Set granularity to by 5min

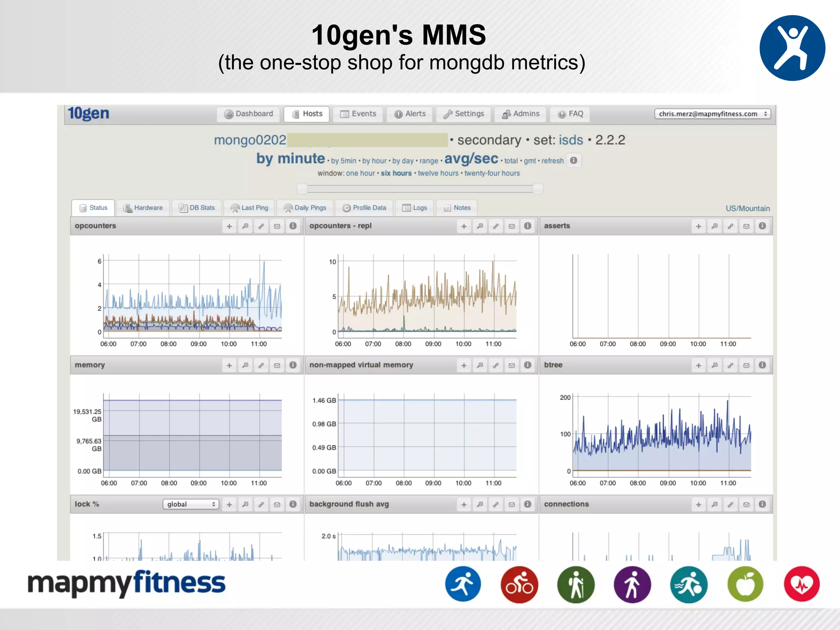pyautogui.click(x=344, y=161)
